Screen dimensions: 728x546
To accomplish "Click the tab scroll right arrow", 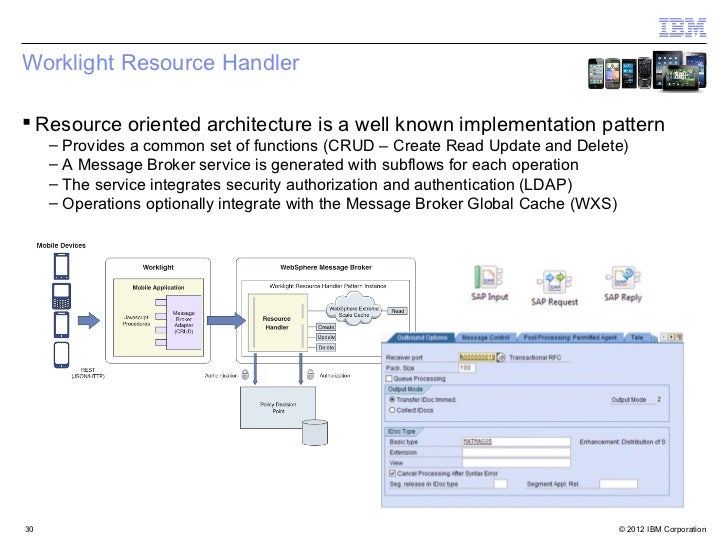I will tap(671, 337).
